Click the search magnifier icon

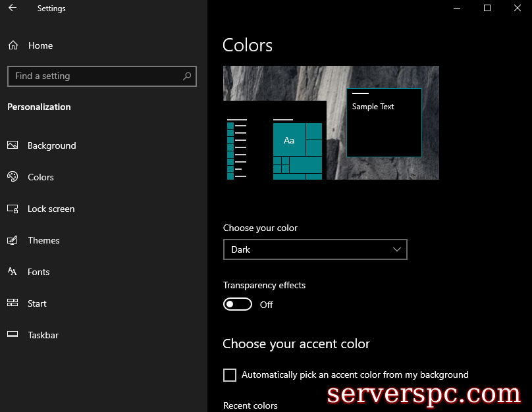187,76
